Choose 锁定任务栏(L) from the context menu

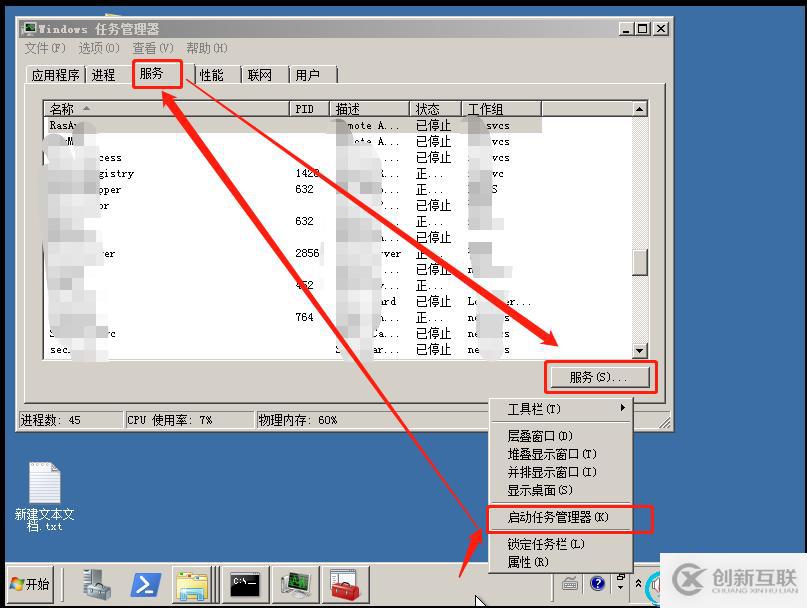pyautogui.click(x=560, y=544)
